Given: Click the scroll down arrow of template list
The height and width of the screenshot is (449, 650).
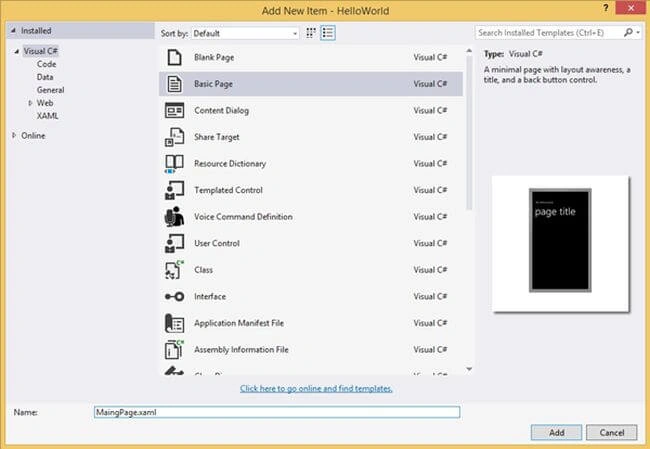Looking at the screenshot, I should (x=469, y=369).
